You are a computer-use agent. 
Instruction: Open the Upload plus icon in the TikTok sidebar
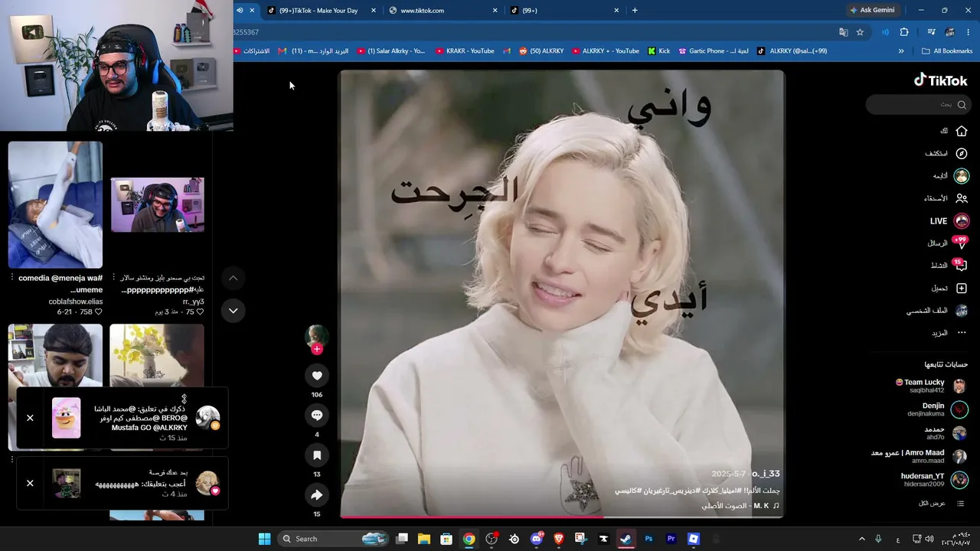coord(962,289)
